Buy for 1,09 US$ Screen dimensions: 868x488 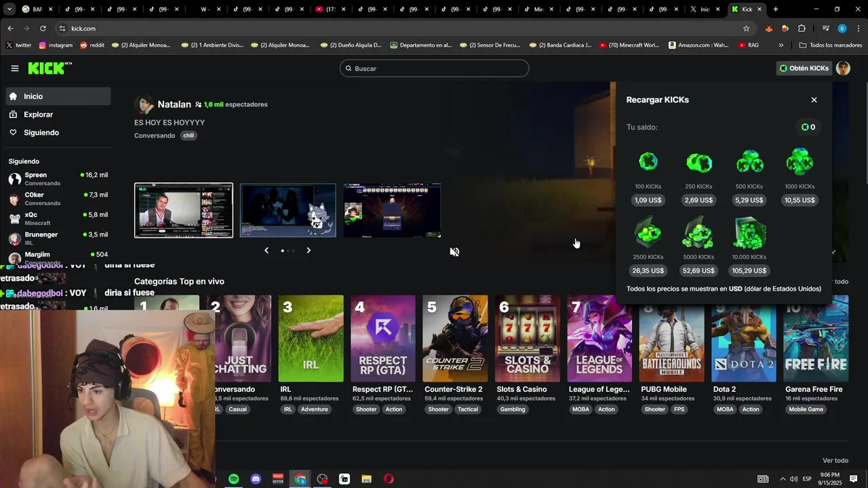648,200
